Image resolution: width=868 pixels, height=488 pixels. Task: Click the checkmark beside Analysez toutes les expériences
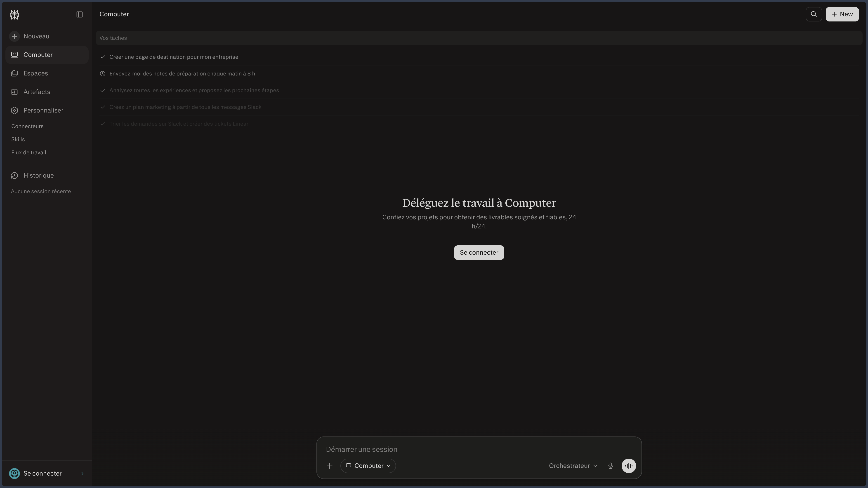tap(103, 90)
